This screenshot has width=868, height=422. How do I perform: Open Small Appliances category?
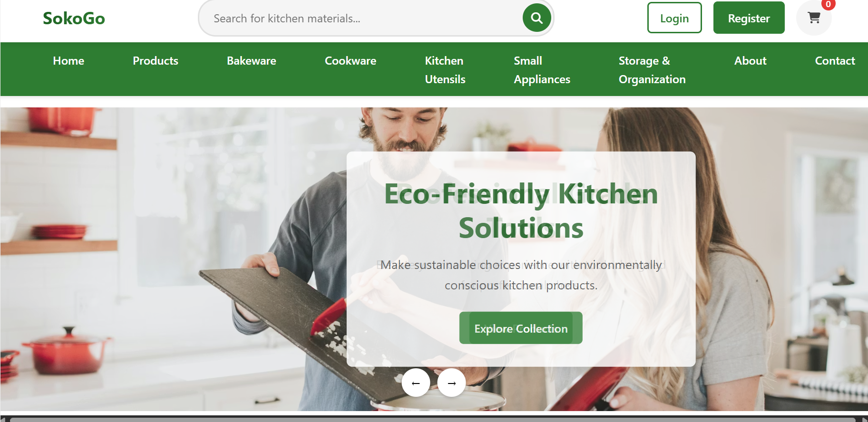click(542, 70)
